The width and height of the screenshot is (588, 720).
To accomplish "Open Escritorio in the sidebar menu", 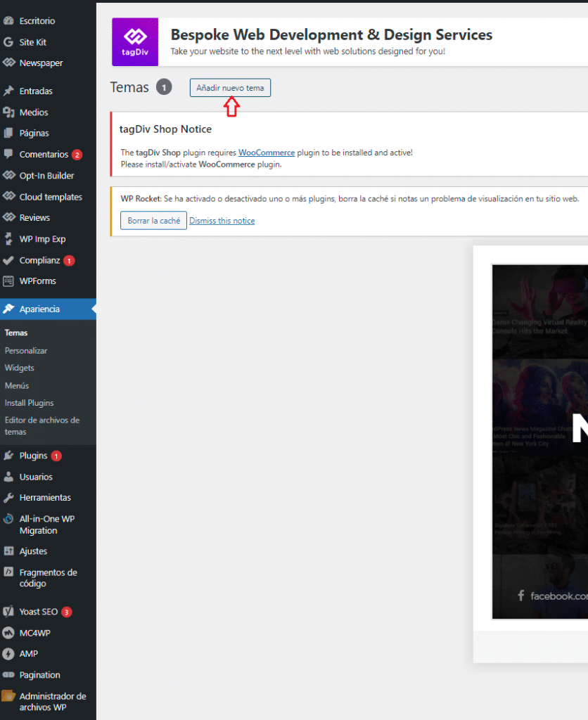I will (x=37, y=20).
